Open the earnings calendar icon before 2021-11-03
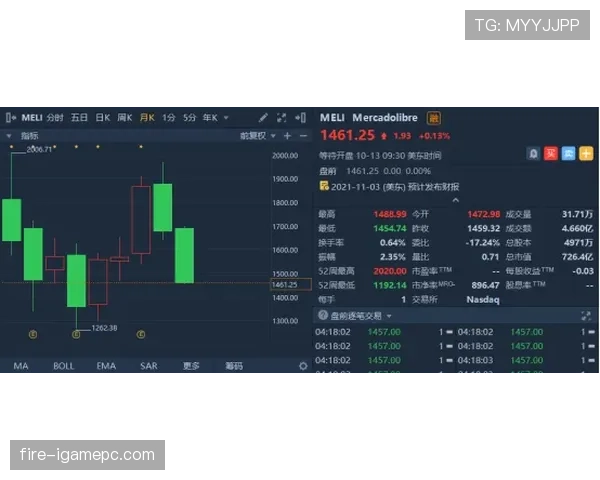Viewport: 600px width, 480px height. [x=324, y=186]
